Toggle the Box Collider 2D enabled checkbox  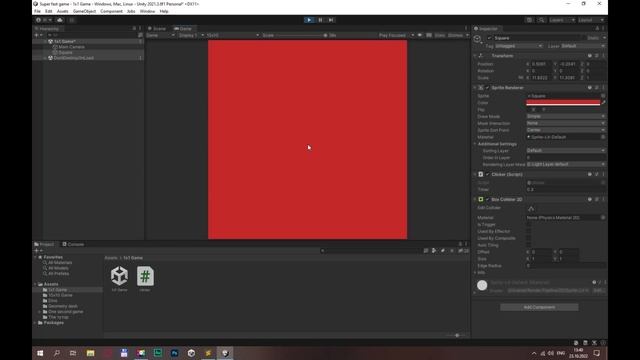tap(487, 200)
